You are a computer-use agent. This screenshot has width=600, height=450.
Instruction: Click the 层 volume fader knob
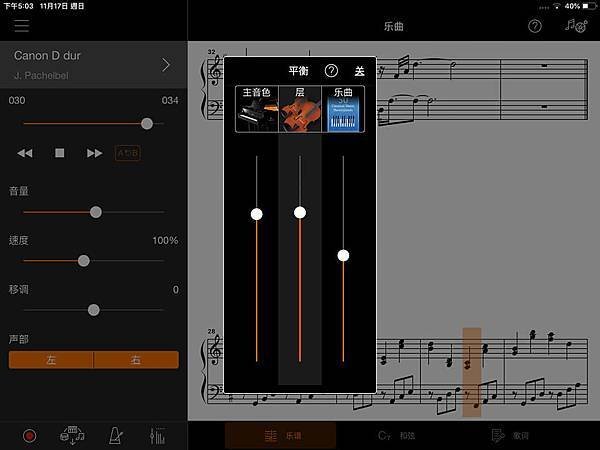300,212
